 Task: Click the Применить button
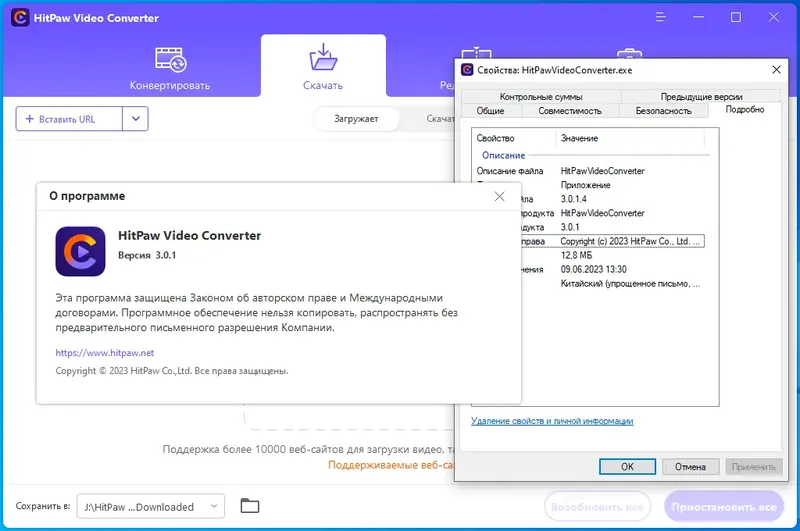(754, 466)
